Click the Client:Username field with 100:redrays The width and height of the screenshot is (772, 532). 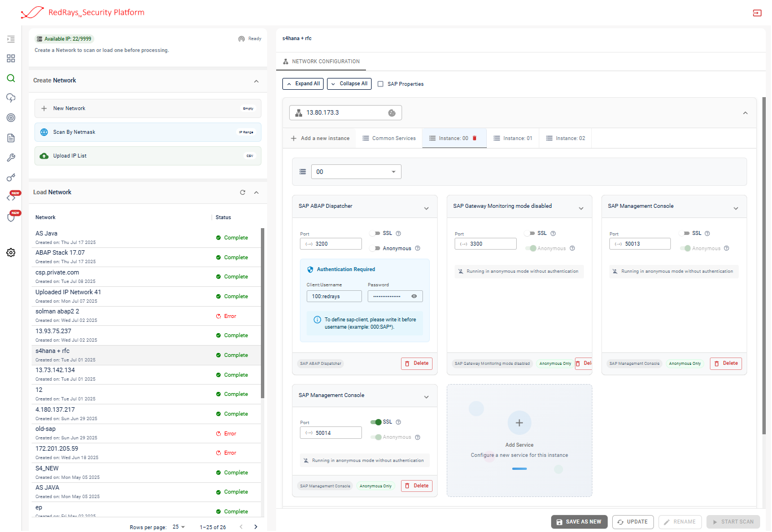click(334, 296)
